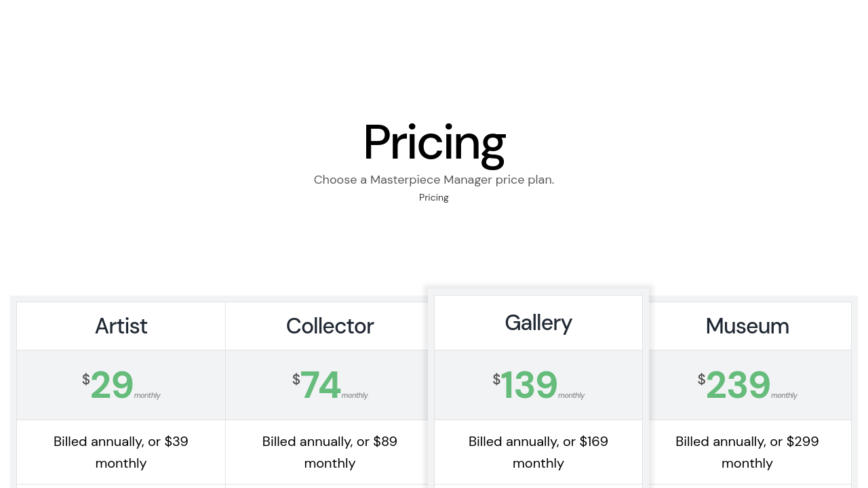
Task: Click the $239 monthly price
Action: click(738, 385)
